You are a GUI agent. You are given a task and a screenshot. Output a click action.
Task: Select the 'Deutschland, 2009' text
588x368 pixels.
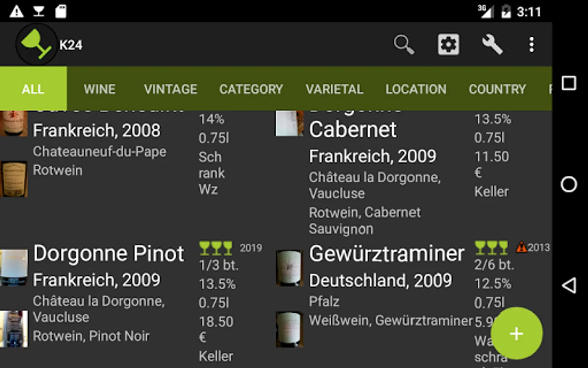[x=381, y=280]
